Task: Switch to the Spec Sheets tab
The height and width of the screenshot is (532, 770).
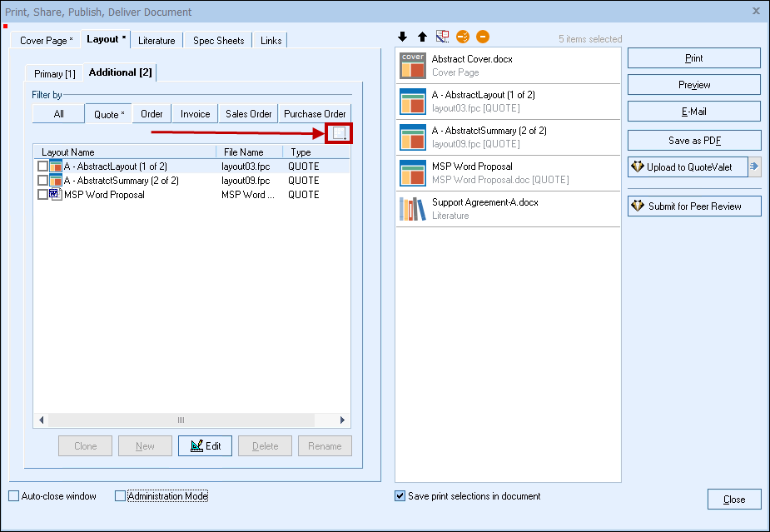Action: tap(218, 41)
